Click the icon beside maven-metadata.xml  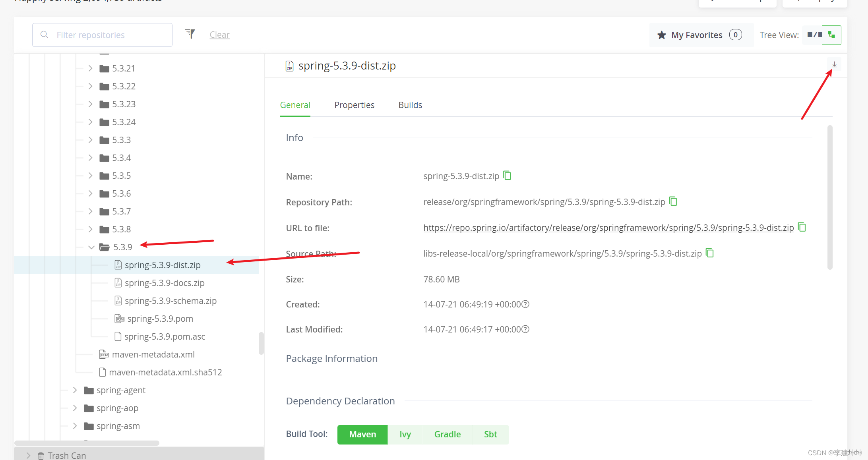tap(104, 354)
